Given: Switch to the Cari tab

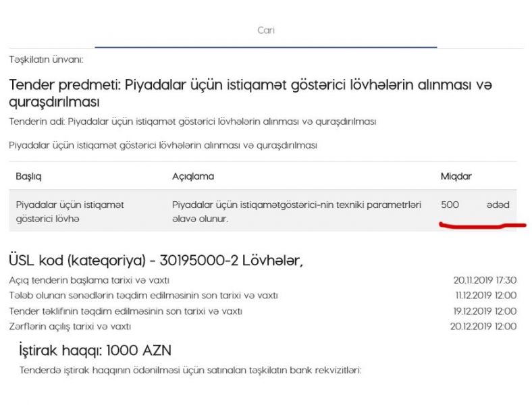Looking at the screenshot, I should [265, 30].
